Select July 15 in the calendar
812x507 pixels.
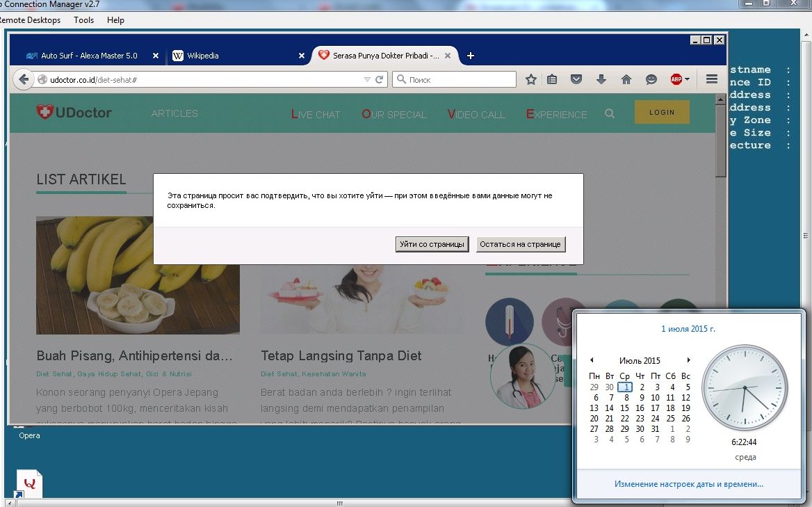pos(624,408)
